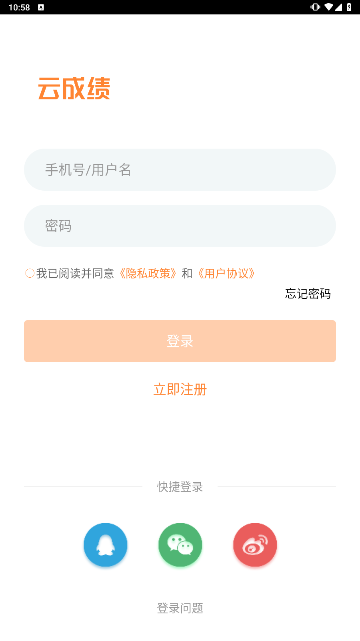Tap the vibrate mode status icon
This screenshot has width=360, height=641.
point(315,7)
